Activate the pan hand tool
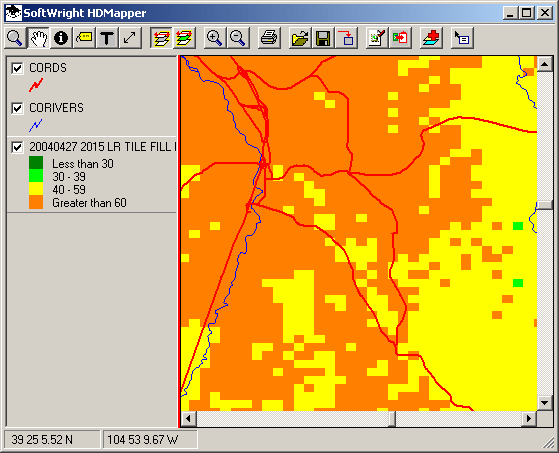This screenshot has height=453, width=559. pyautogui.click(x=38, y=38)
